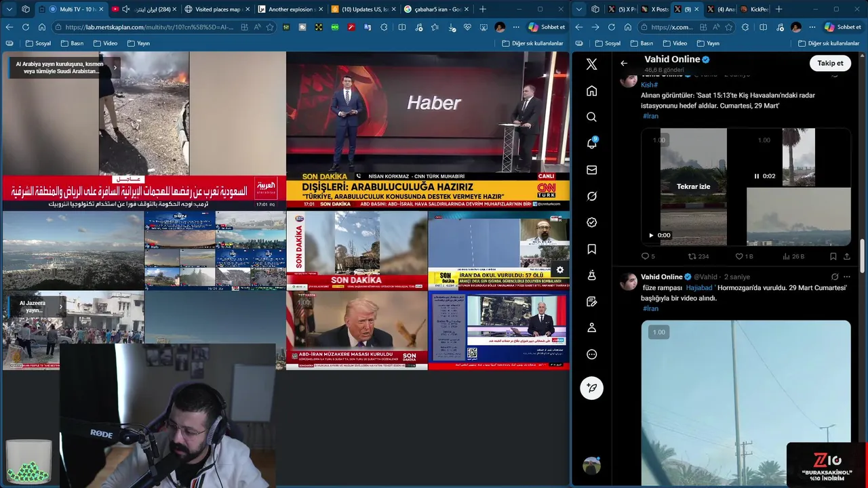Switch to the KickPee tab in right window
Image resolution: width=868 pixels, height=488 pixels.
point(753,9)
